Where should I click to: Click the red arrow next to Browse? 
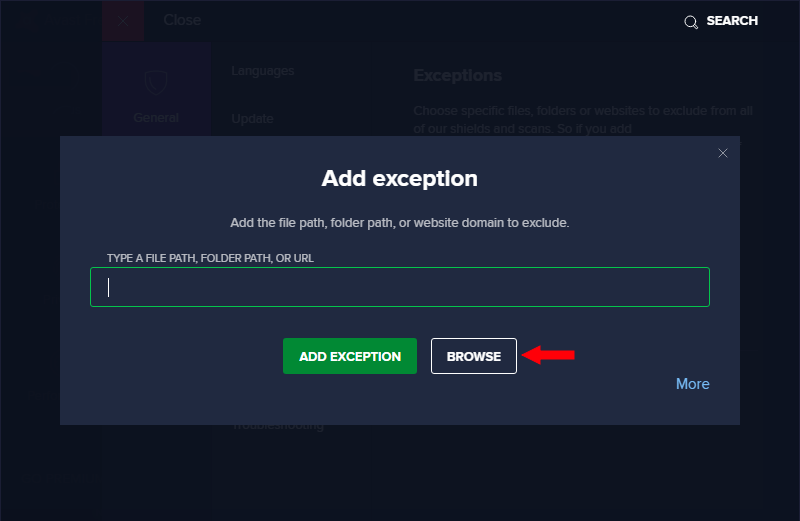(548, 355)
